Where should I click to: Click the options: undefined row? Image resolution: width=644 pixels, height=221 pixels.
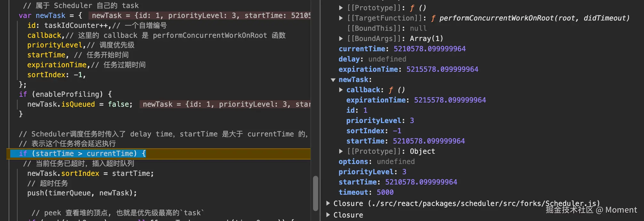tap(376, 162)
